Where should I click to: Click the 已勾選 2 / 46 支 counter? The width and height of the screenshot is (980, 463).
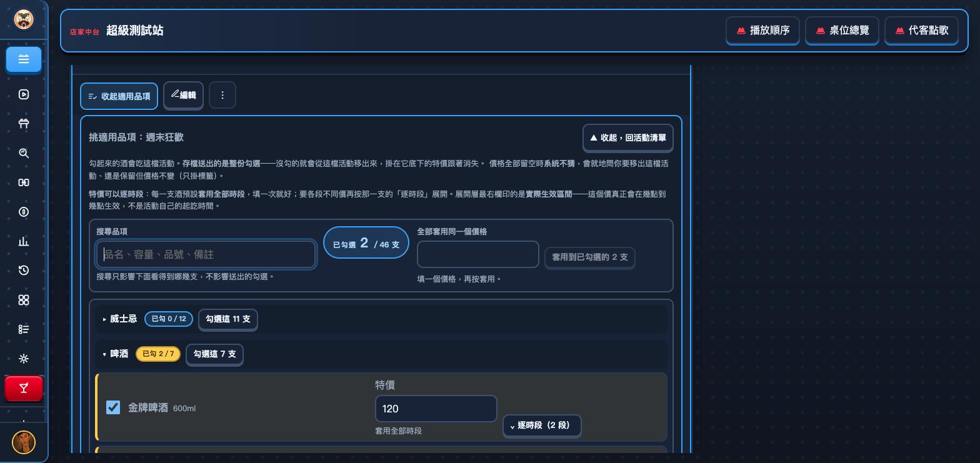366,242
